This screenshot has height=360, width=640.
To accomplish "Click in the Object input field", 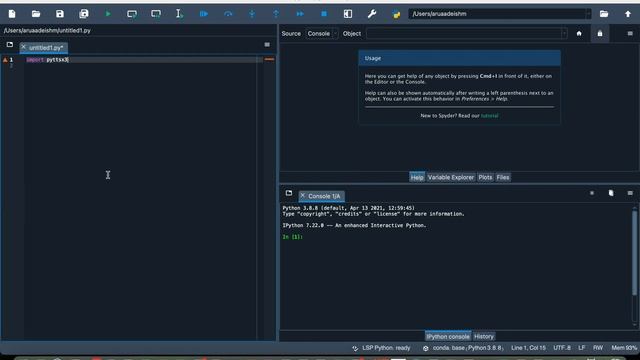I will [x=463, y=33].
